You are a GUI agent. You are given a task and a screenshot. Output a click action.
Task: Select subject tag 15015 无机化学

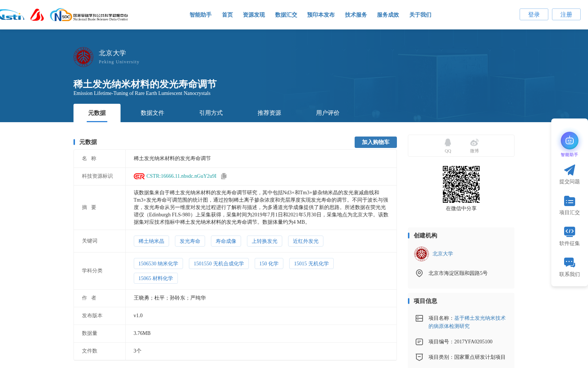point(311,263)
